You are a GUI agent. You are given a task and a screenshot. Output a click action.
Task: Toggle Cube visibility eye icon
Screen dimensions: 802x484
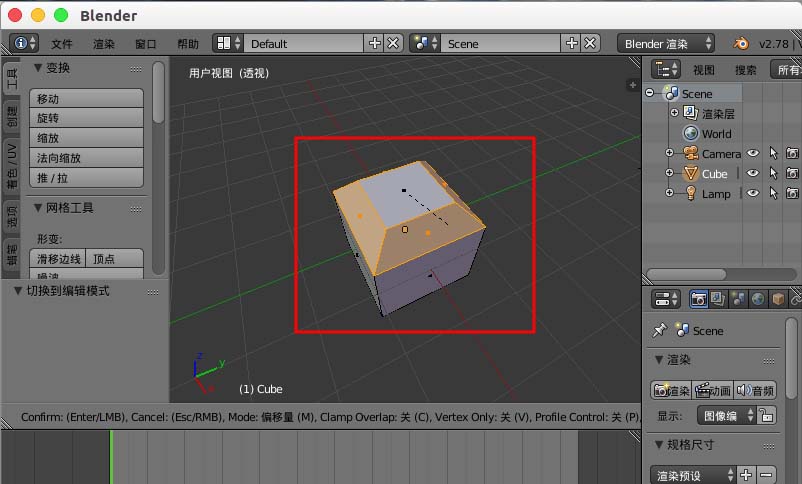pyautogui.click(x=753, y=173)
